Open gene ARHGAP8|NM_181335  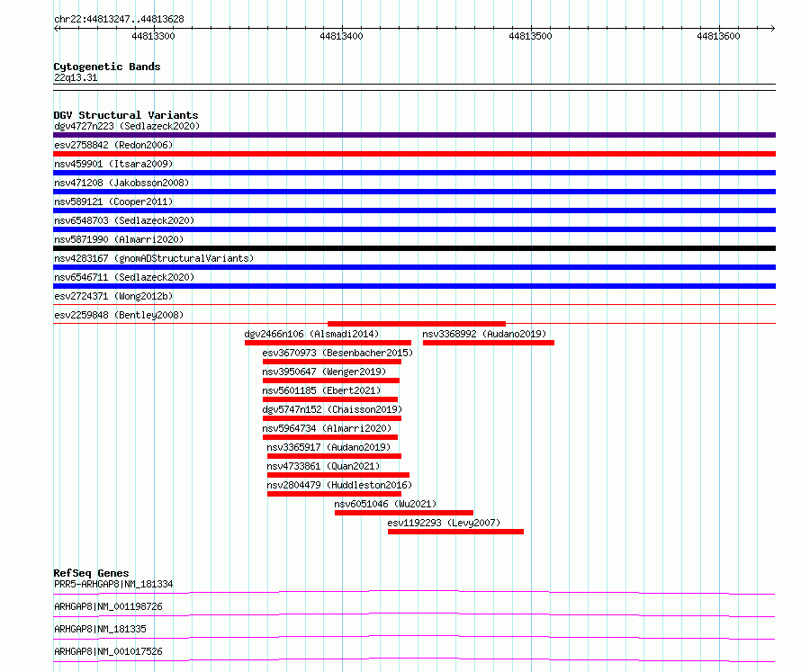click(100, 629)
